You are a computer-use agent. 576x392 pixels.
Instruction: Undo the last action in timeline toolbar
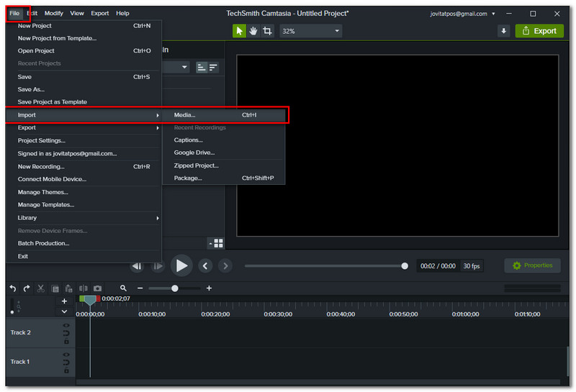[x=13, y=288]
